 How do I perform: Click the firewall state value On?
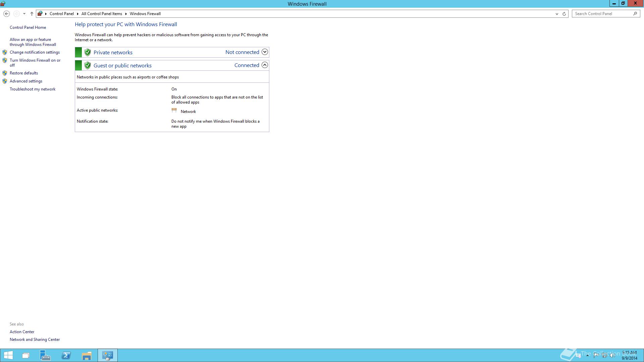tap(174, 89)
